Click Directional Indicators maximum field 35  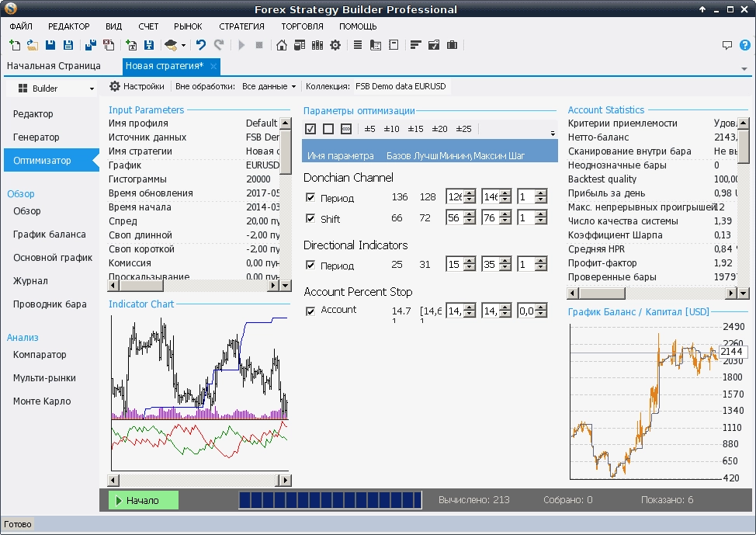491,264
